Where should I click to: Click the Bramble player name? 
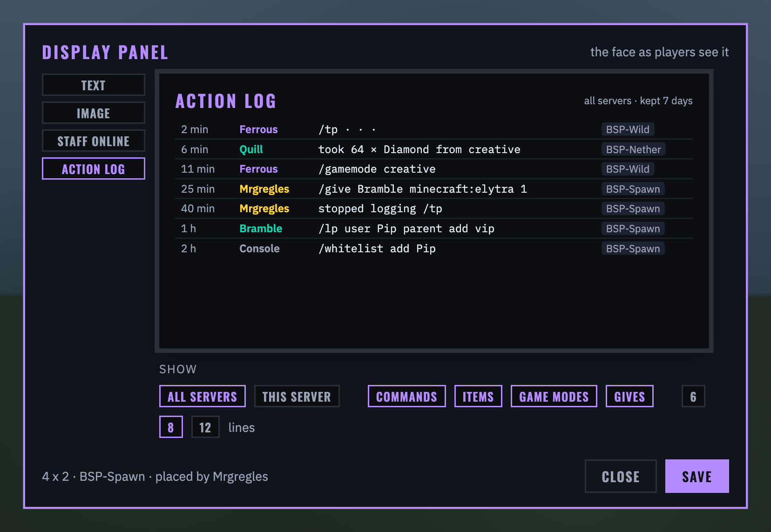tap(261, 229)
